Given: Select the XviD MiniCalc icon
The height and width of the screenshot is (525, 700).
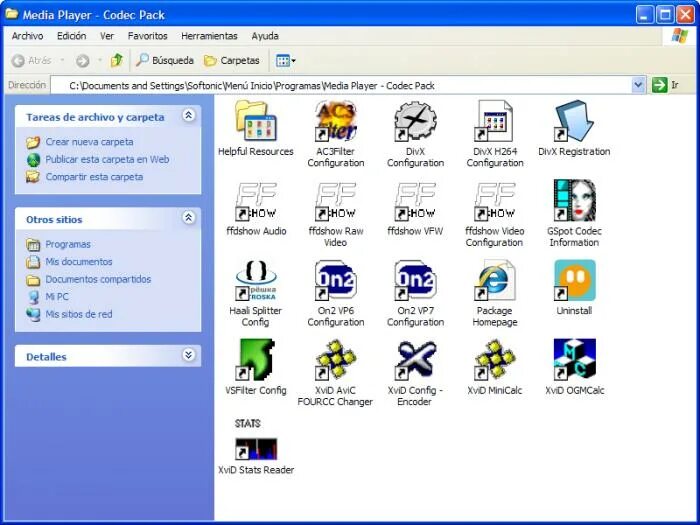Looking at the screenshot, I should pyautogui.click(x=495, y=360).
